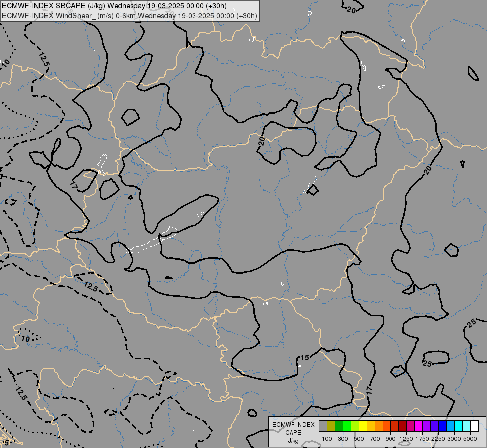Click the CAPE word in legend
The image size is (487, 448).
(x=293, y=433)
